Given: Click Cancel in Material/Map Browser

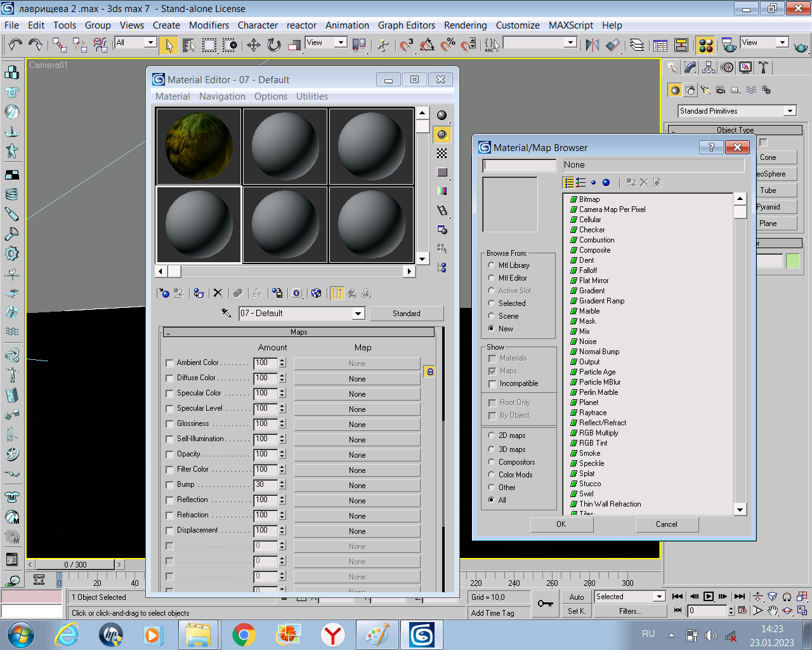Looking at the screenshot, I should pyautogui.click(x=667, y=524).
